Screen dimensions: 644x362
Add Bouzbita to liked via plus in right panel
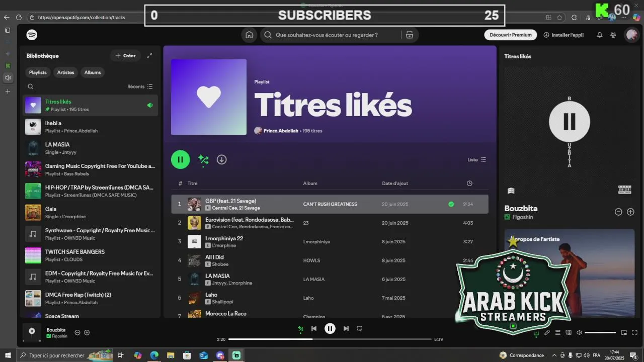tap(630, 212)
